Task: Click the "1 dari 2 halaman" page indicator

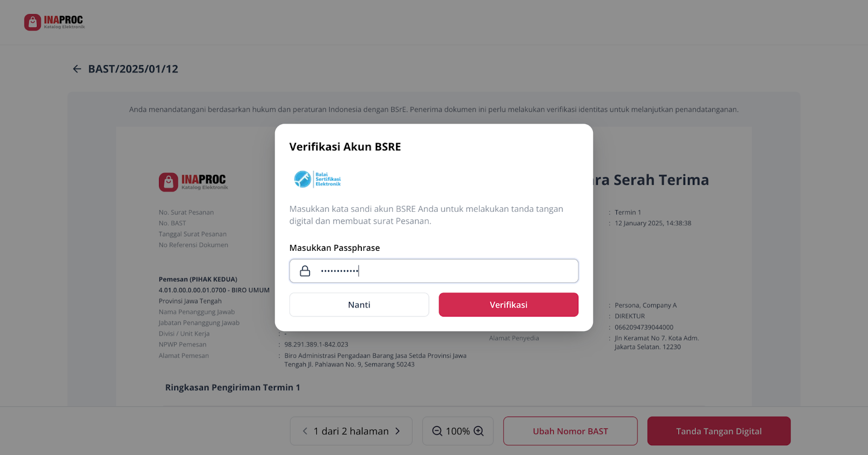Action: tap(351, 431)
